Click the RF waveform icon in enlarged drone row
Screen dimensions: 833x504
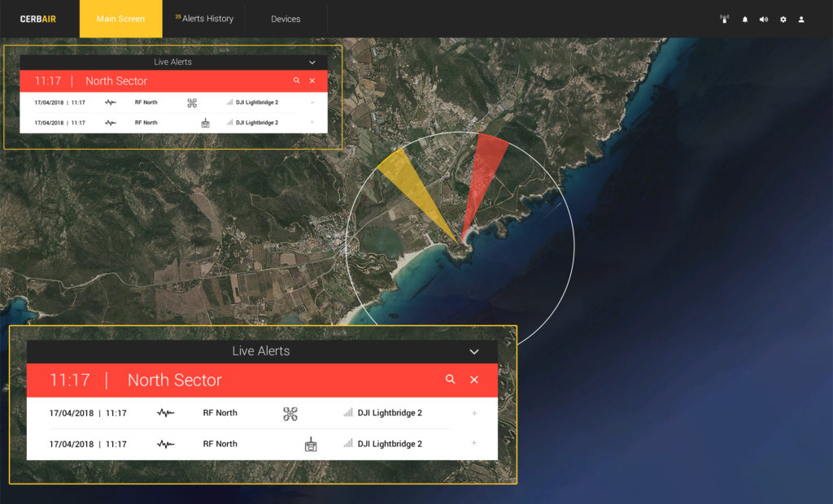pos(166,413)
